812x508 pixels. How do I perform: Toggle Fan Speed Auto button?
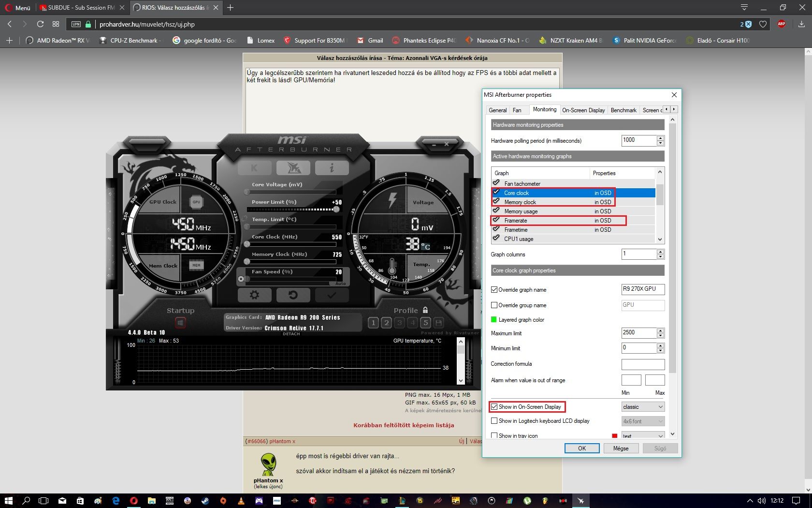coord(340,284)
